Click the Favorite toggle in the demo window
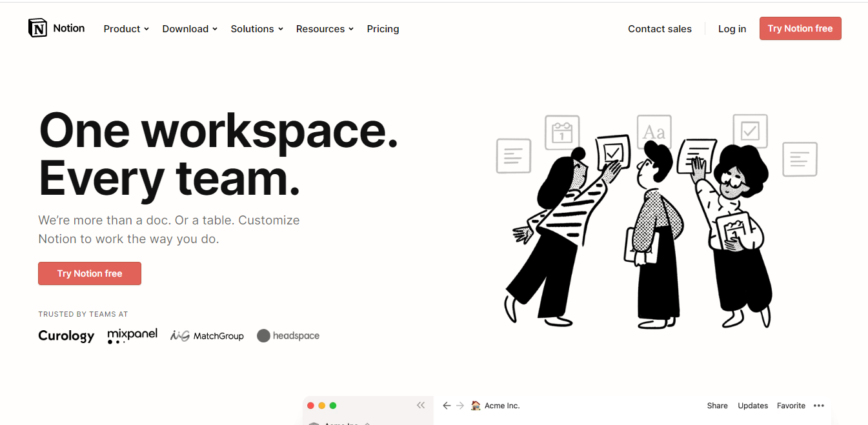 tap(791, 405)
